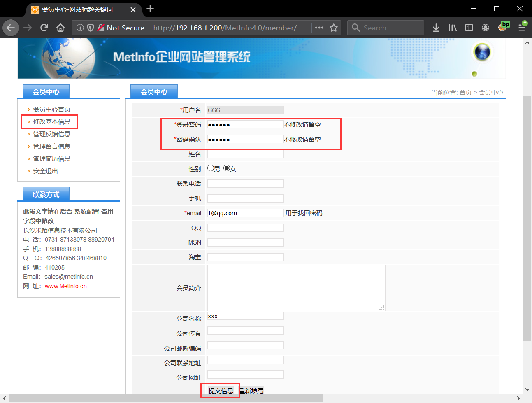
Task: Click the 公司传真 input field
Action: 245,331
